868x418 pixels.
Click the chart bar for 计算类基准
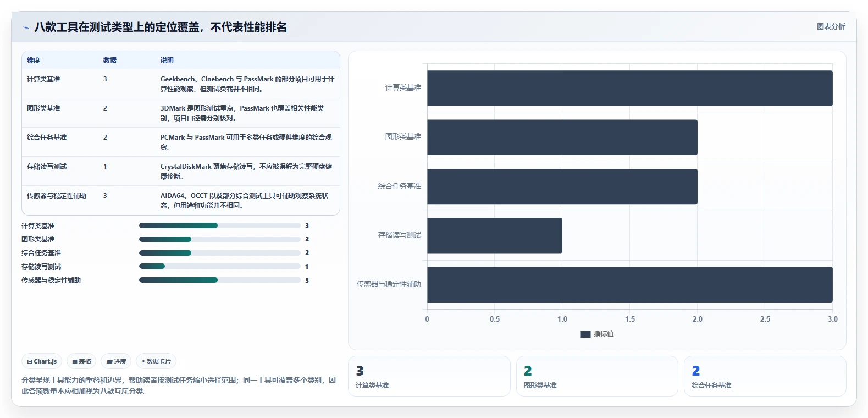point(630,88)
